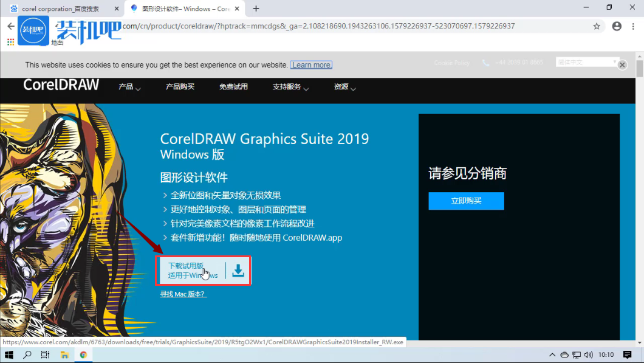Click the File Explorer taskbar icon
This screenshot has width=644, height=363.
64,354
